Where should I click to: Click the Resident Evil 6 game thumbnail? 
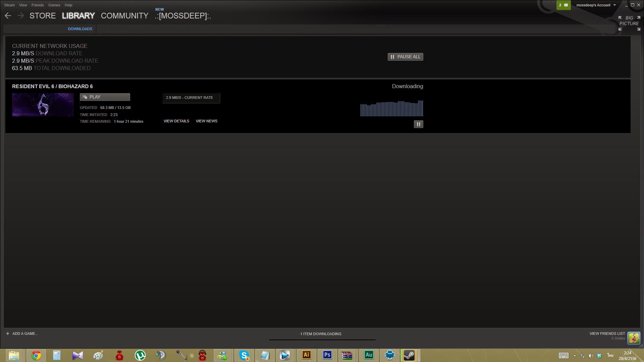[43, 105]
